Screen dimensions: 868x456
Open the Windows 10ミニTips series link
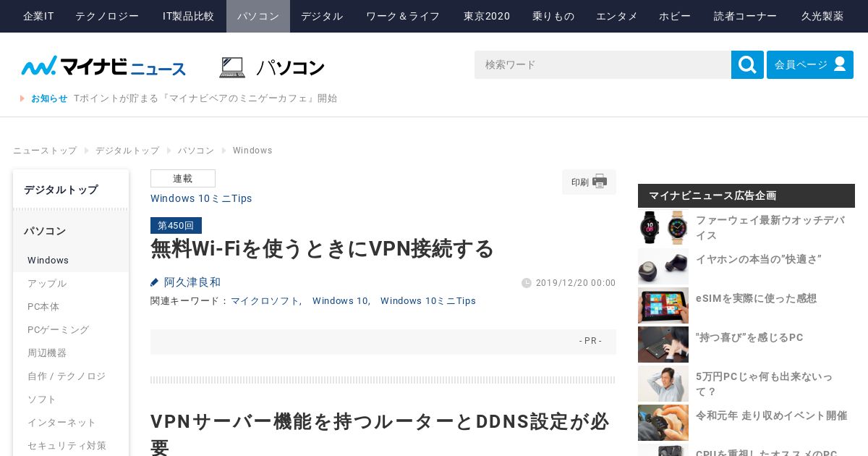point(201,198)
